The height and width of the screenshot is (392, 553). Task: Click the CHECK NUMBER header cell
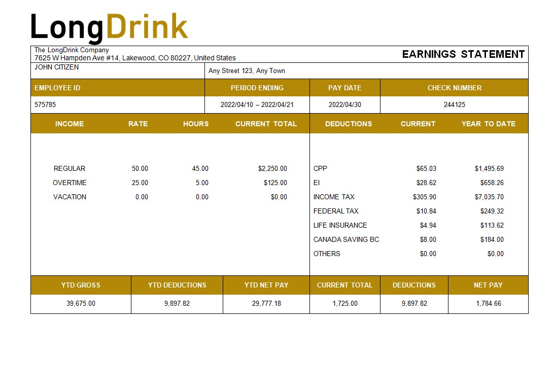tap(454, 87)
